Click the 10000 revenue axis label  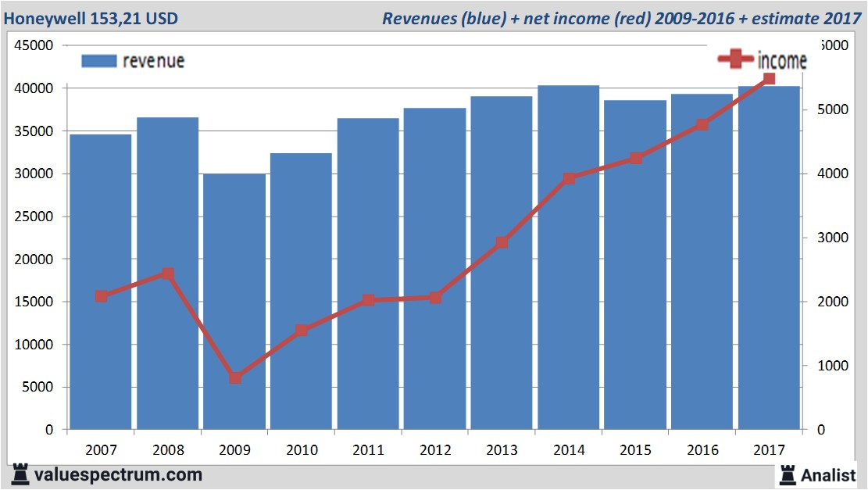34,345
